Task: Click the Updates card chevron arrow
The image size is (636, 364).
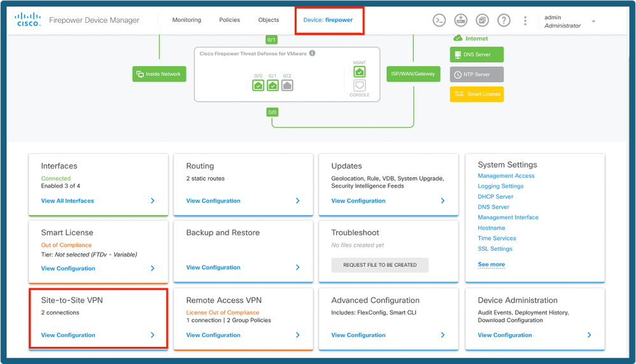Action: (x=442, y=200)
